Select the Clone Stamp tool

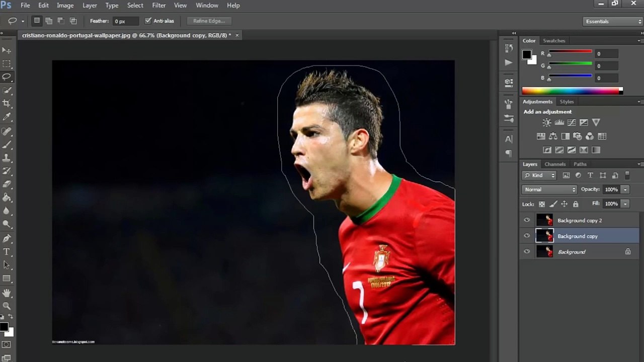click(x=7, y=158)
